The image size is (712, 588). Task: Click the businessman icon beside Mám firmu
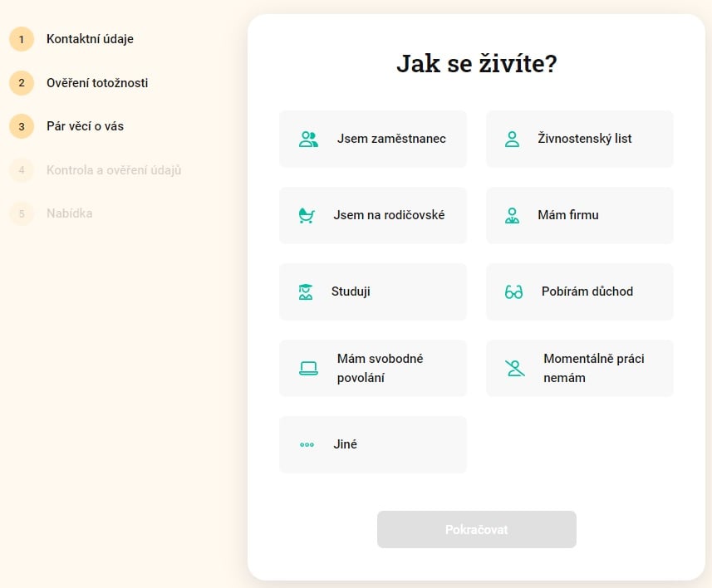pos(513,215)
